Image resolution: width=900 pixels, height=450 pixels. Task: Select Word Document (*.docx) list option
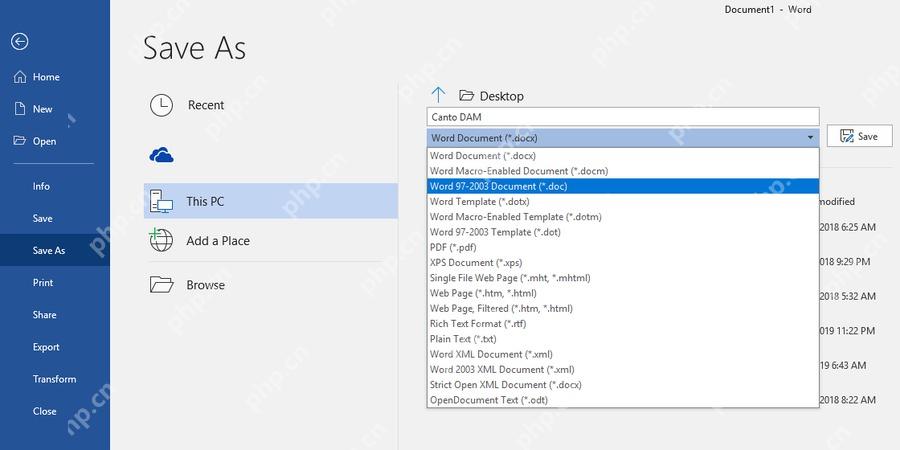[x=623, y=156]
